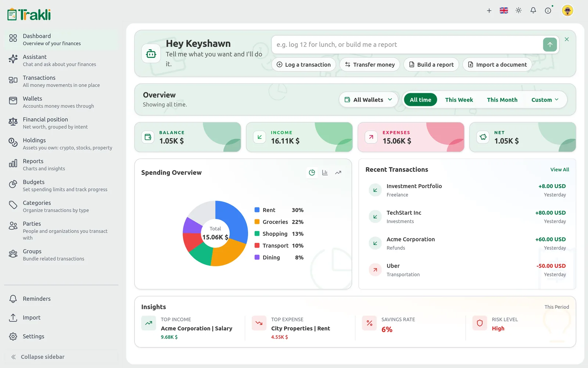Submit the assistant prompt with arrow button

[550, 45]
